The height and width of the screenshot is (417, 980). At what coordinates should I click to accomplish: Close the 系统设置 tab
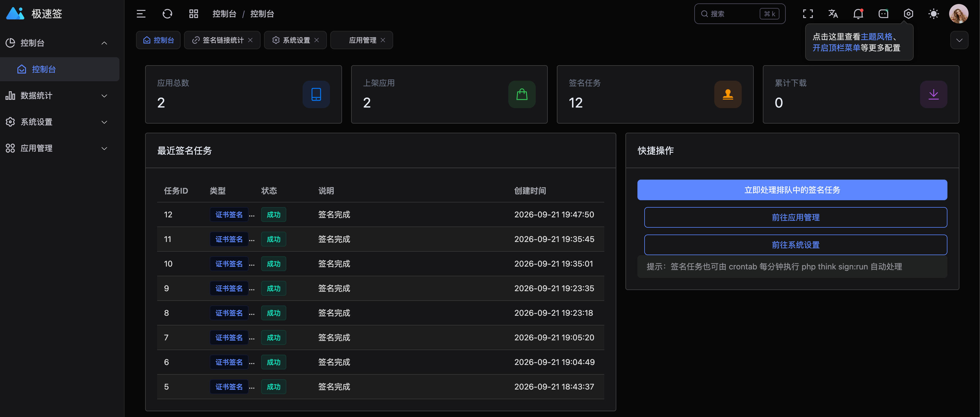point(317,40)
